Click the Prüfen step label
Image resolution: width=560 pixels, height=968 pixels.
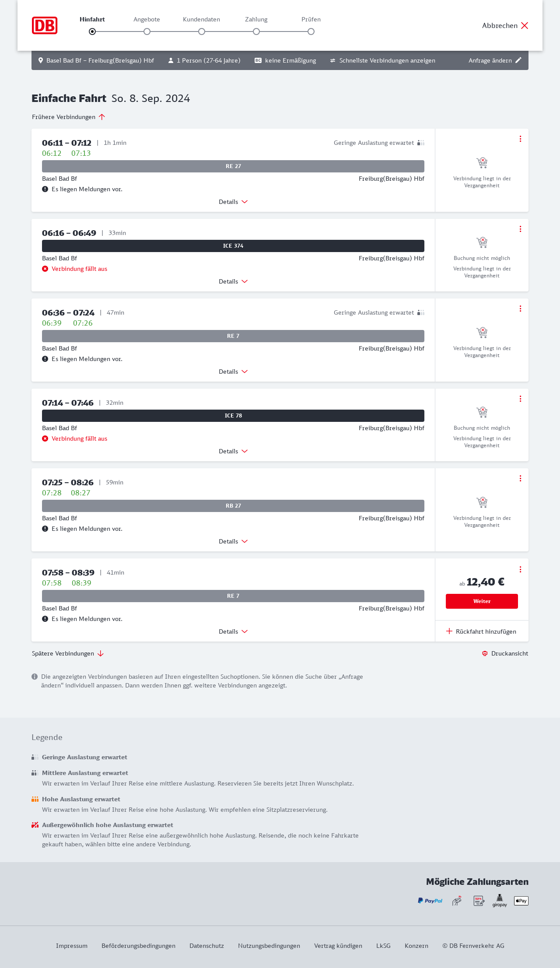(x=311, y=19)
